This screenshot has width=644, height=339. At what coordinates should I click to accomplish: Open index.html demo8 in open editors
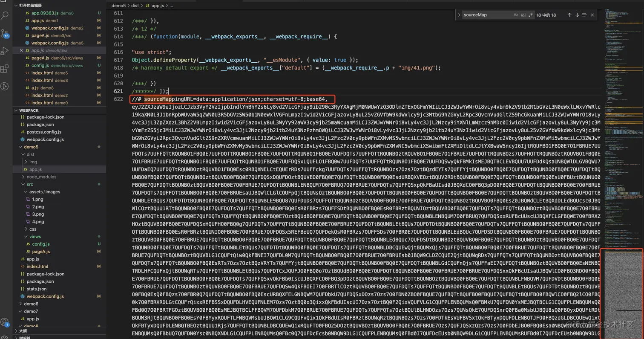pos(60,80)
